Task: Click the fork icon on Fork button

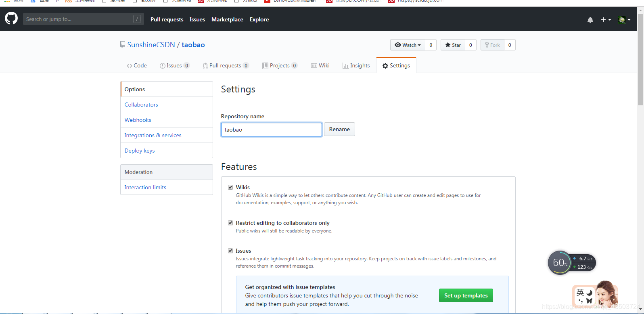Action: (x=487, y=45)
